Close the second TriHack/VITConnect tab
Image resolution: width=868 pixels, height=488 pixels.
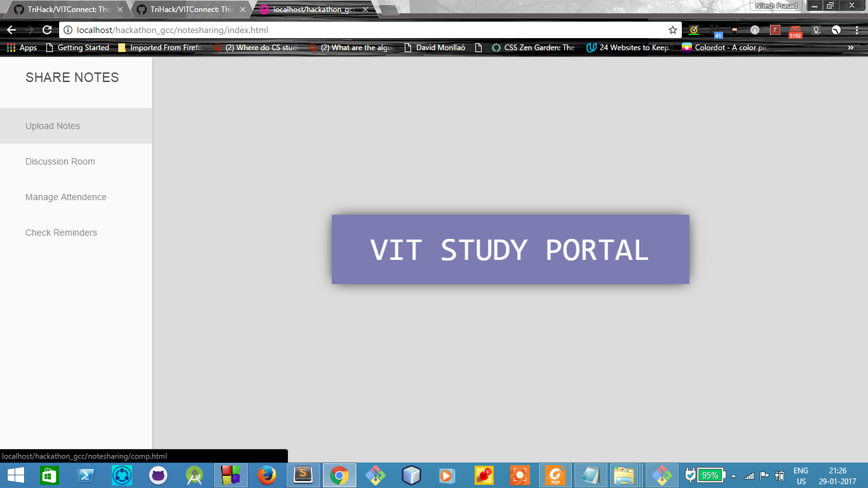pos(242,10)
